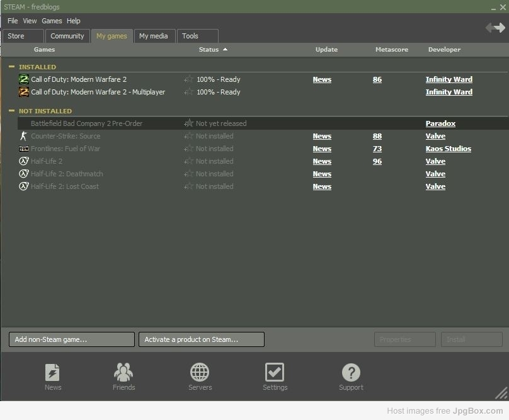Image resolution: width=509 pixels, height=420 pixels.
Task: Open News link for Half-Life 2: Lost Coast
Action: pyautogui.click(x=322, y=186)
